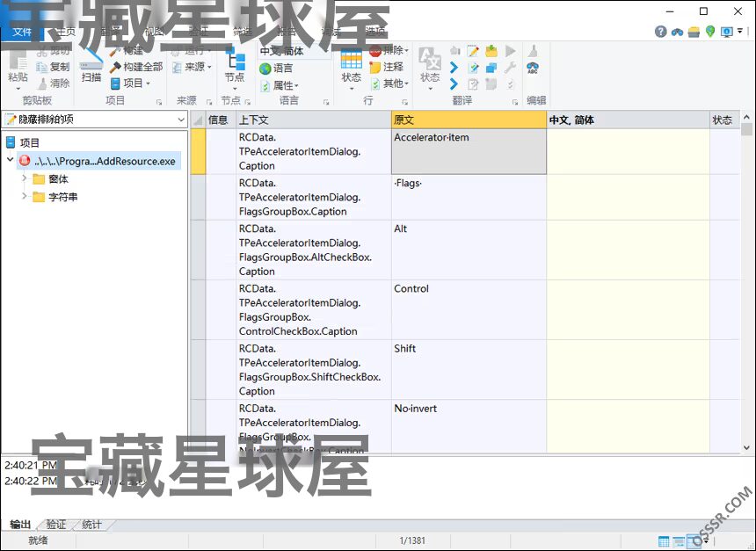Open the 项目 dropdown in ribbon 项目 group
This screenshot has height=551, width=756.
pyautogui.click(x=131, y=83)
